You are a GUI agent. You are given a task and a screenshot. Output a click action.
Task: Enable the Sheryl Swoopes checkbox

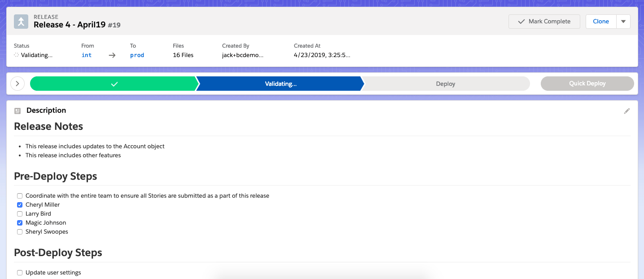[19, 231]
